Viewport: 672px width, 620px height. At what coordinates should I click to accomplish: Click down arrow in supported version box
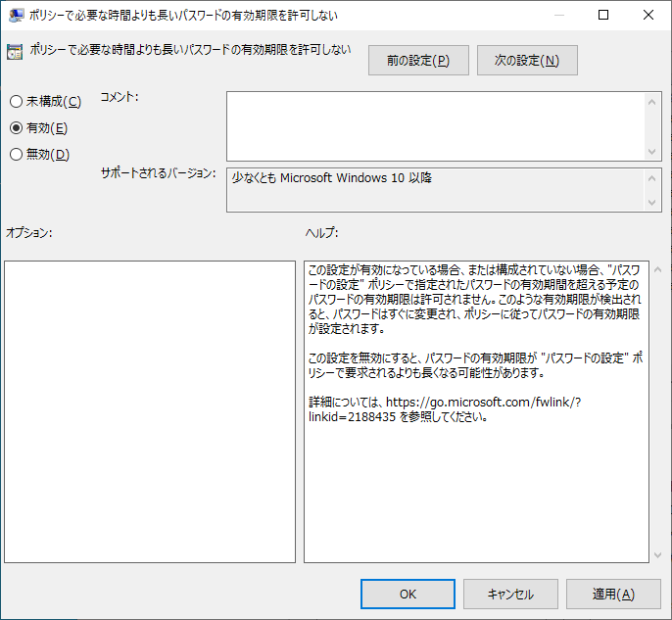click(x=654, y=203)
